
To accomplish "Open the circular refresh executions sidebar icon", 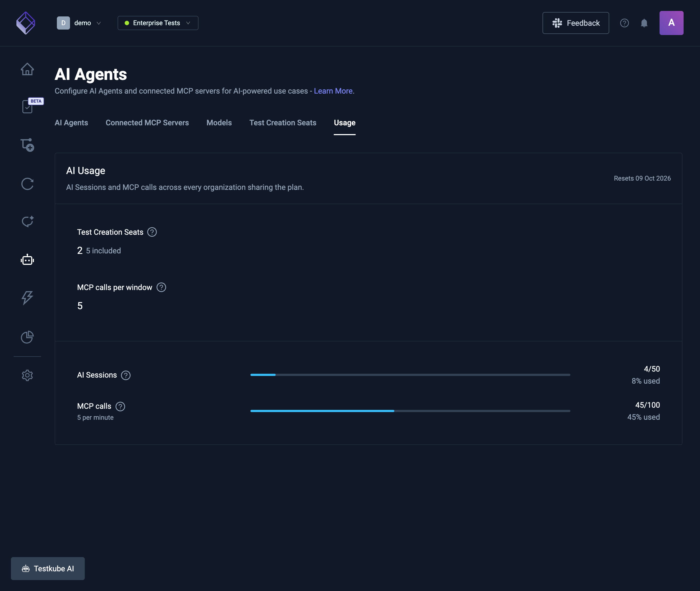I will point(27,184).
